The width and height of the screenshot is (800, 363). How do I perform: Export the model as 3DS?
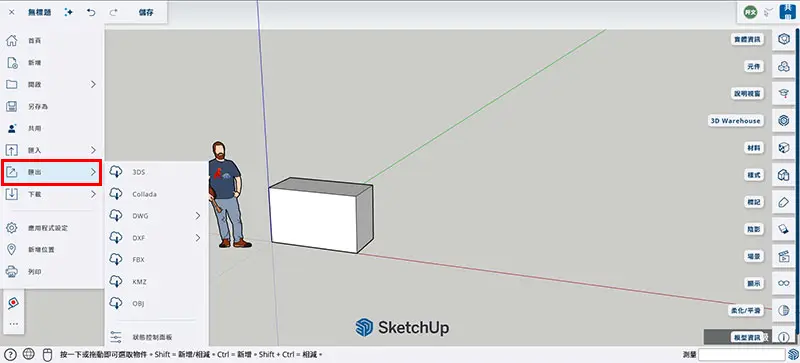point(156,172)
